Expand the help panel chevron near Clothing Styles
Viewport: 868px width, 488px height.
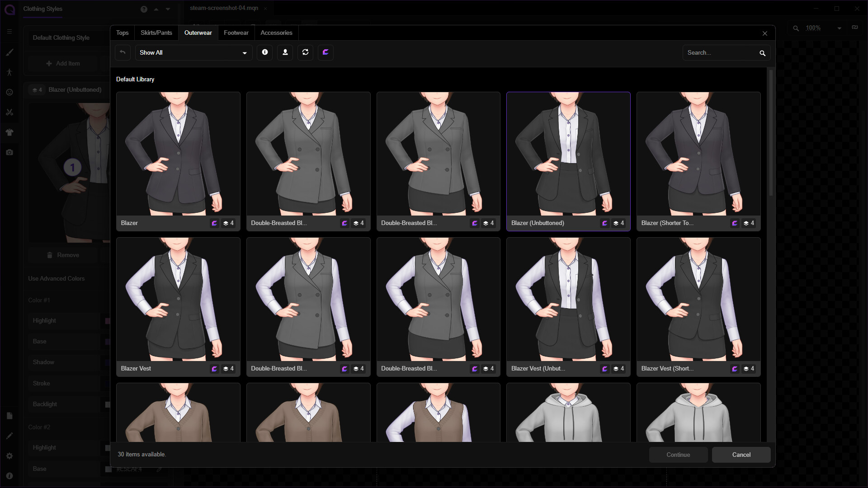[156, 9]
